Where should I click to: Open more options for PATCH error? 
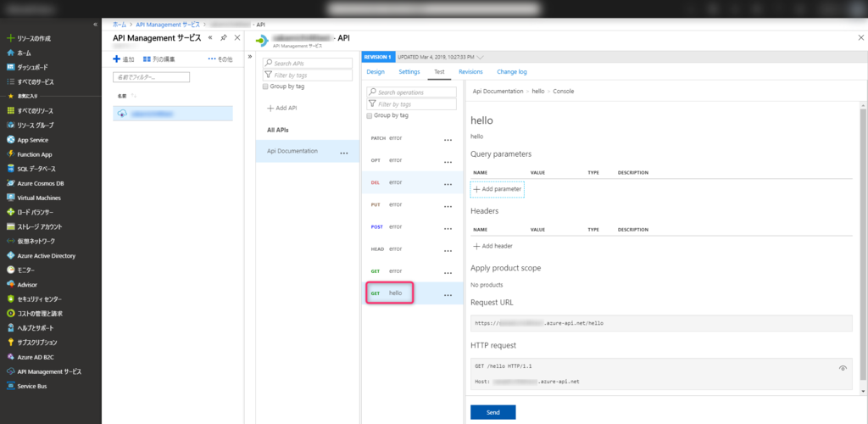[x=448, y=140]
